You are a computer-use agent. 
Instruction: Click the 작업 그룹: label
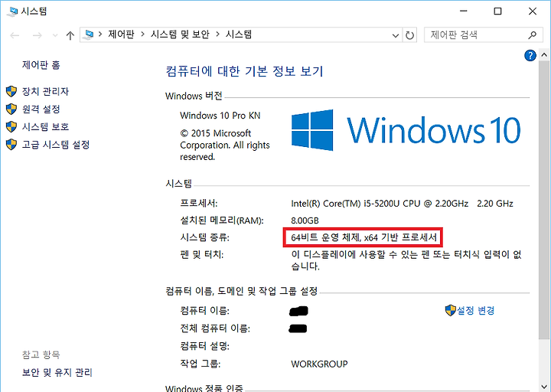[201, 364]
